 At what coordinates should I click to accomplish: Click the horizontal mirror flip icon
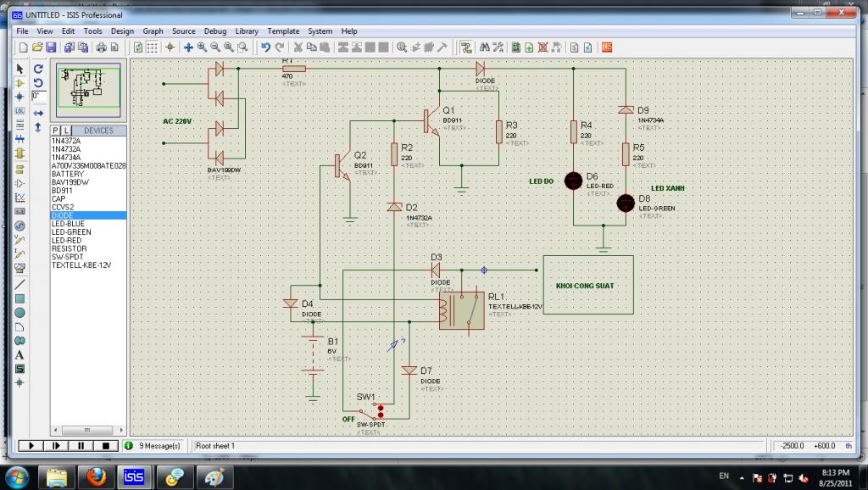(38, 112)
